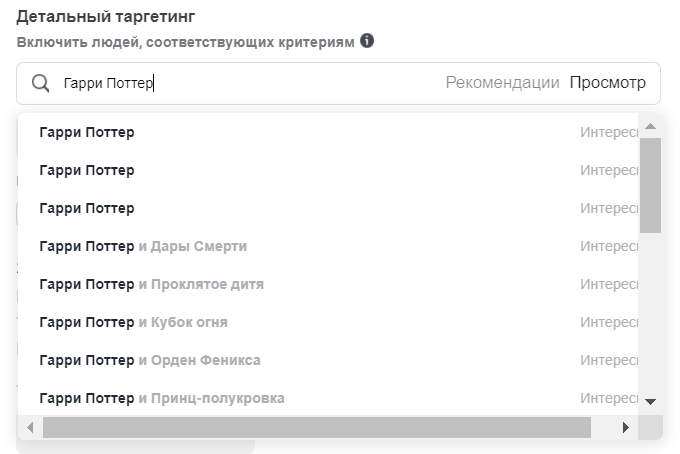
Task: Choose Гарри Поттер и Проклятое дитя
Action: pos(327,284)
